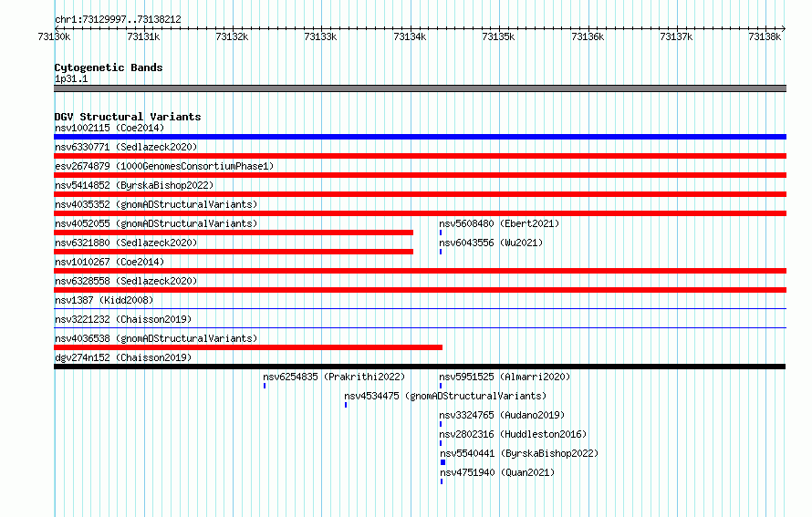This screenshot has width=812, height=517.
Task: Click the 73131k ruler label
Action: (x=143, y=36)
